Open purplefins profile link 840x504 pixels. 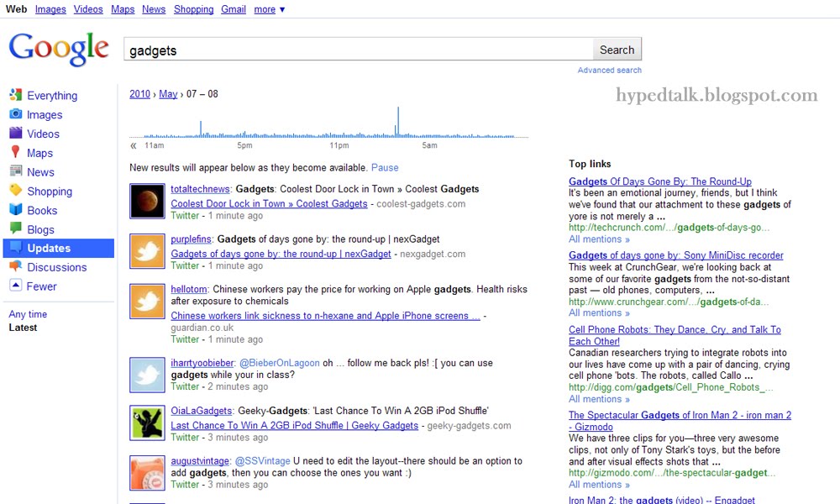[x=192, y=239]
